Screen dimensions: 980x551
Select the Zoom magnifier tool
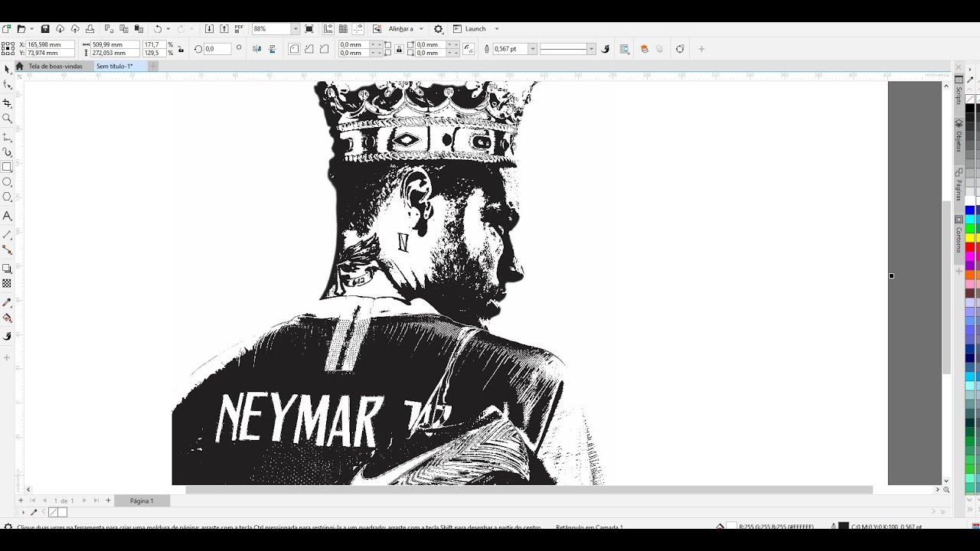[7, 118]
